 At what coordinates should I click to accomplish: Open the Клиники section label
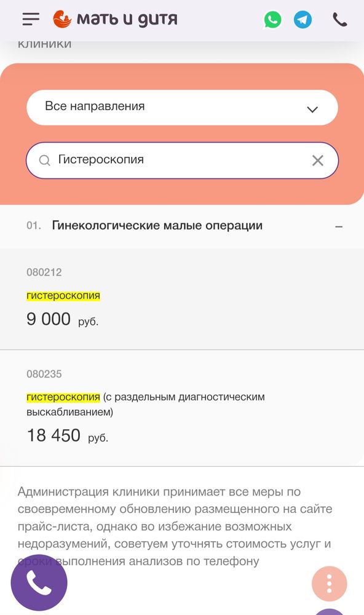coord(45,44)
